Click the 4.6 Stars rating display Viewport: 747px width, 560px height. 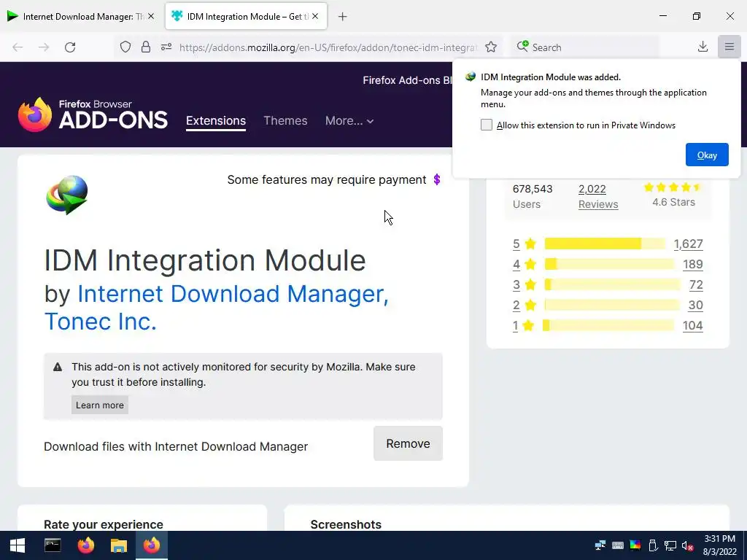[x=673, y=195]
